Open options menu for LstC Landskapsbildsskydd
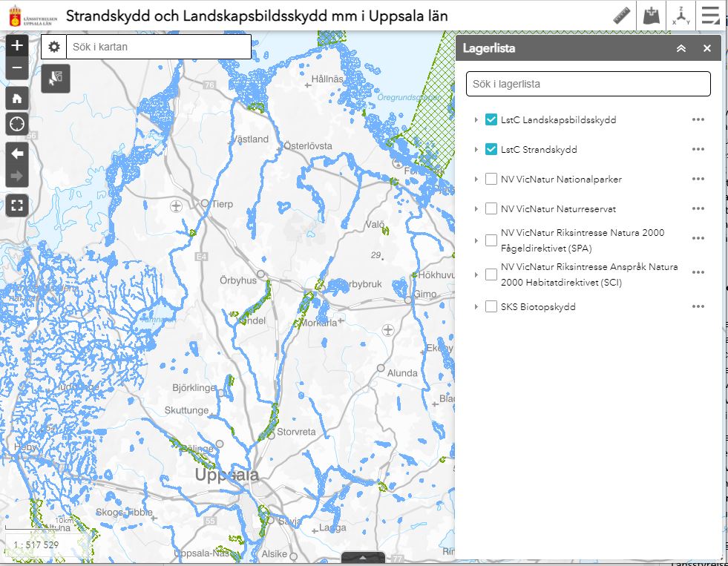 tap(698, 119)
